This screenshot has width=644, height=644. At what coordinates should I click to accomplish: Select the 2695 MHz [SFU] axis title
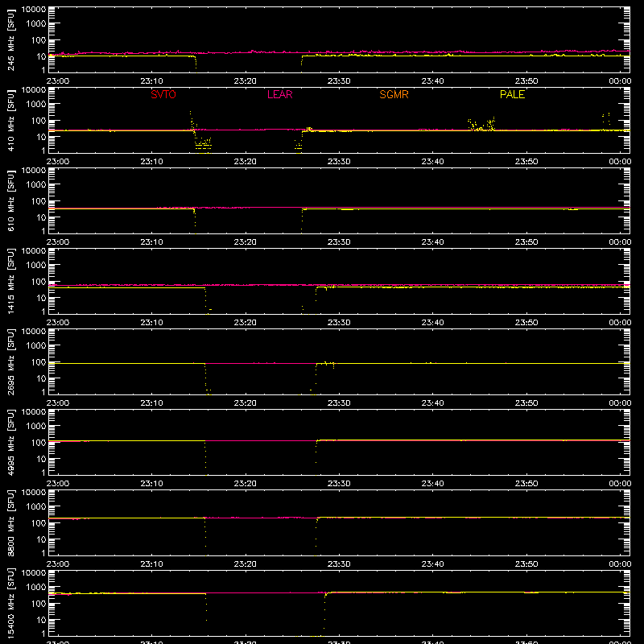tap(11, 361)
